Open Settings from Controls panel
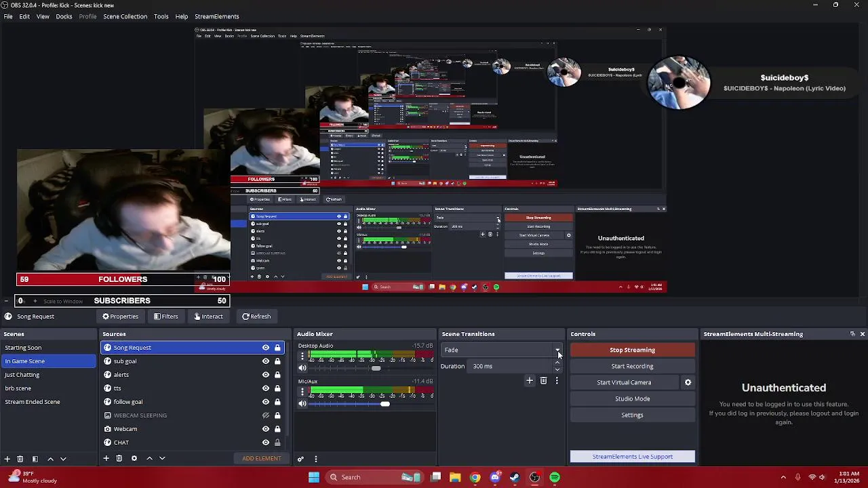 632,415
